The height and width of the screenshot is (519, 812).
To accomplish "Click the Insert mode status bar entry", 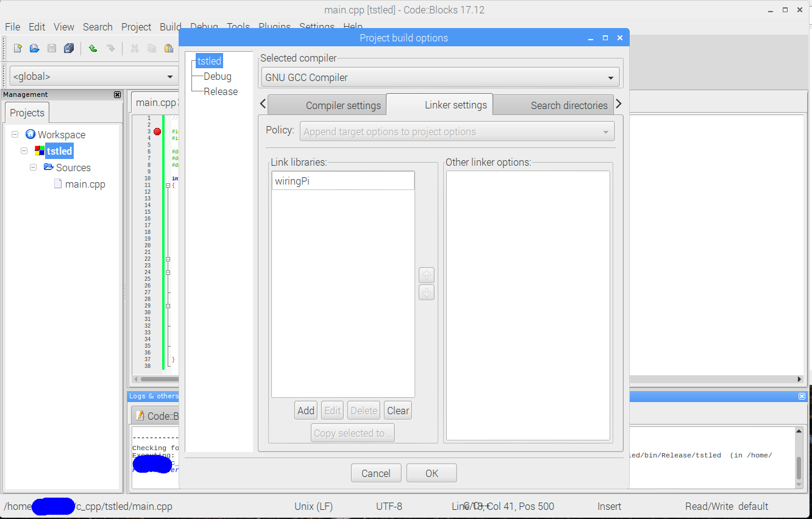I will [x=609, y=506].
